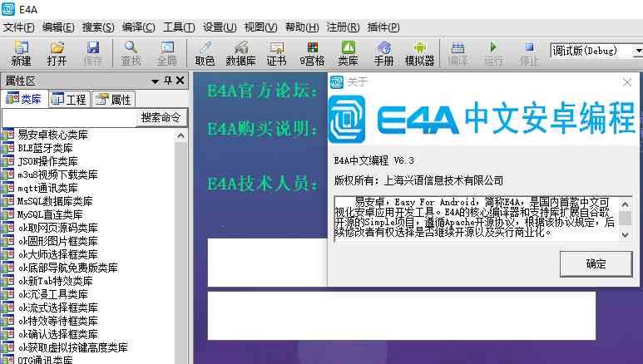Click the 全局 global search icon

tap(167, 53)
